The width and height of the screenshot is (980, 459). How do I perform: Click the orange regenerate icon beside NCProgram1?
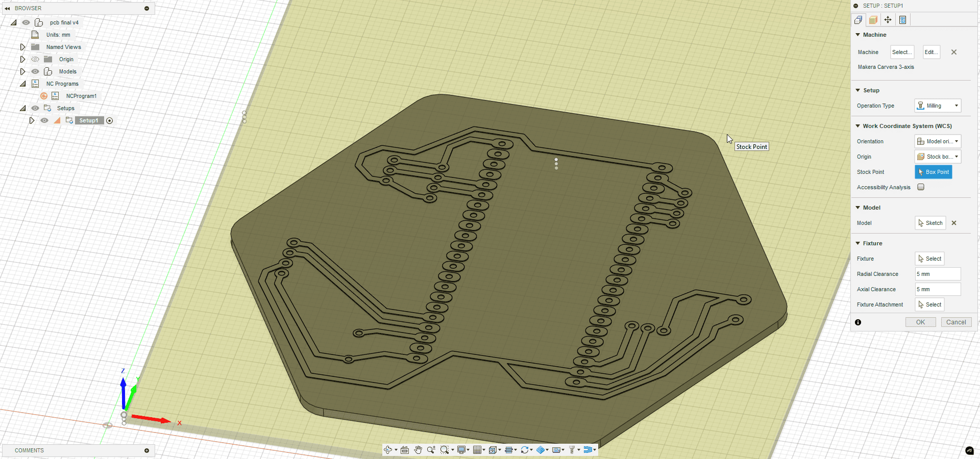click(x=44, y=96)
